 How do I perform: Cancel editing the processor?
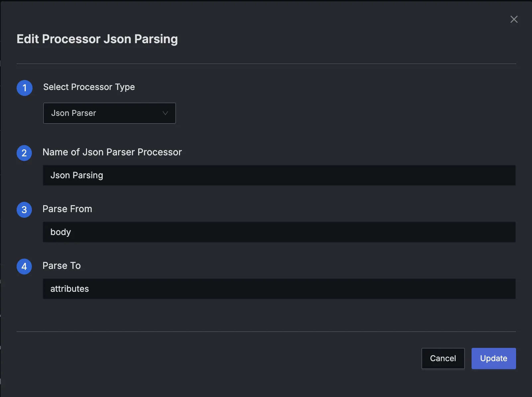click(443, 358)
